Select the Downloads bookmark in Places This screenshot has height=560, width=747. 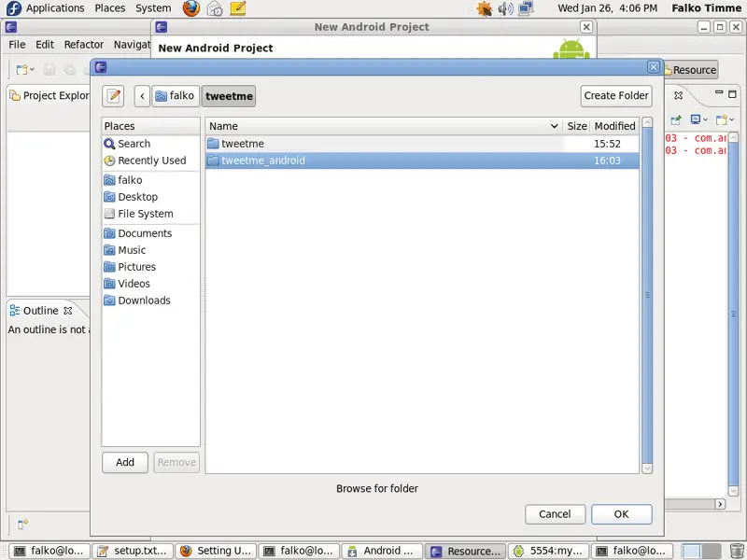(151, 301)
